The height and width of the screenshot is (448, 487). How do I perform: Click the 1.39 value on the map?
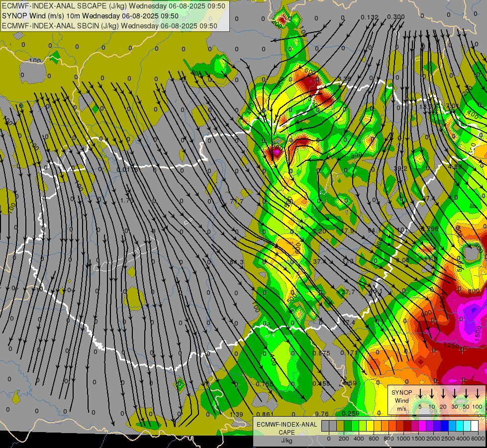pos(236,415)
